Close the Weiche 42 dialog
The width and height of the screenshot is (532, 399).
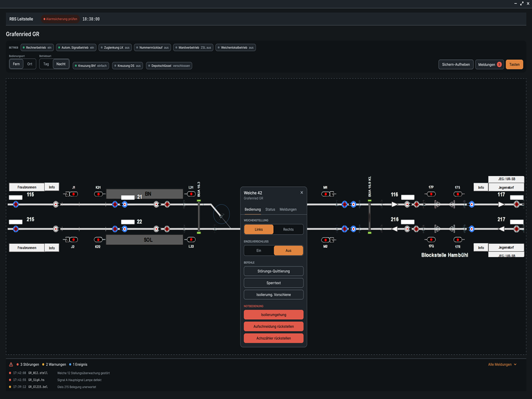tap(301, 192)
